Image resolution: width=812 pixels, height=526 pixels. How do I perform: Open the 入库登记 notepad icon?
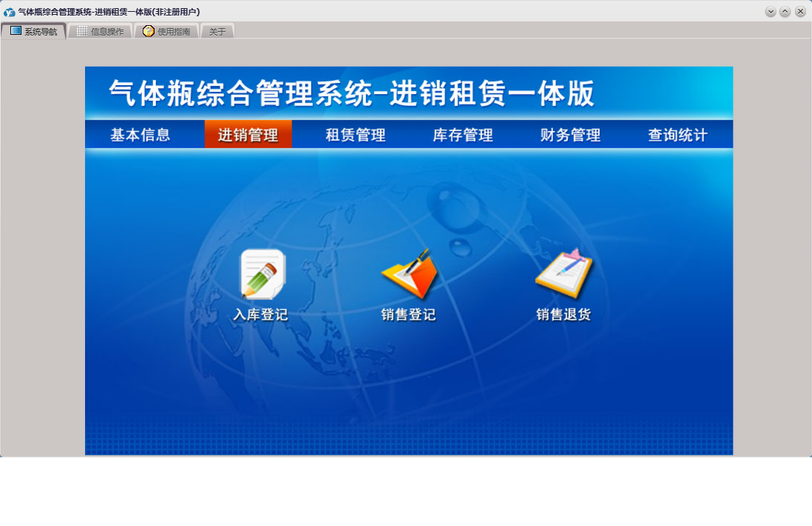tap(263, 274)
